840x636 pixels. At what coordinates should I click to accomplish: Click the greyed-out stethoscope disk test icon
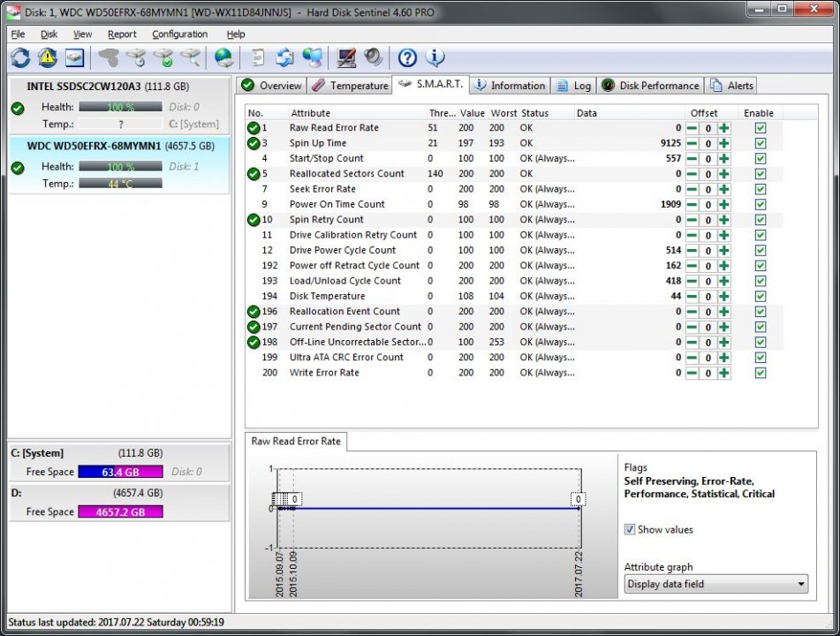point(110,57)
